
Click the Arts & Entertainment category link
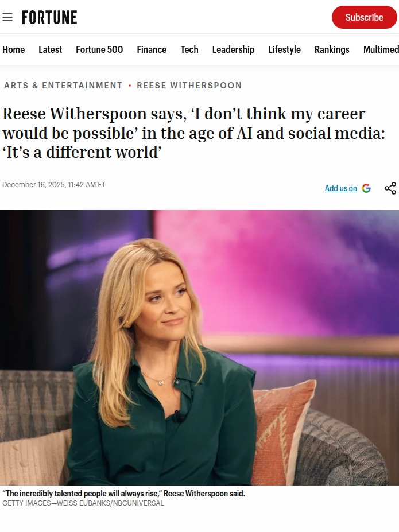tap(63, 85)
